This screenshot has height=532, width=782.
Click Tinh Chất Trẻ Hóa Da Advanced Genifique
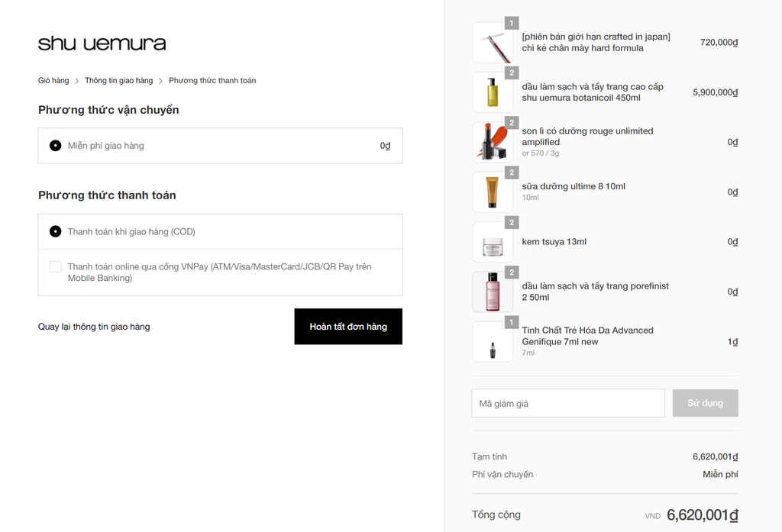coord(587,336)
